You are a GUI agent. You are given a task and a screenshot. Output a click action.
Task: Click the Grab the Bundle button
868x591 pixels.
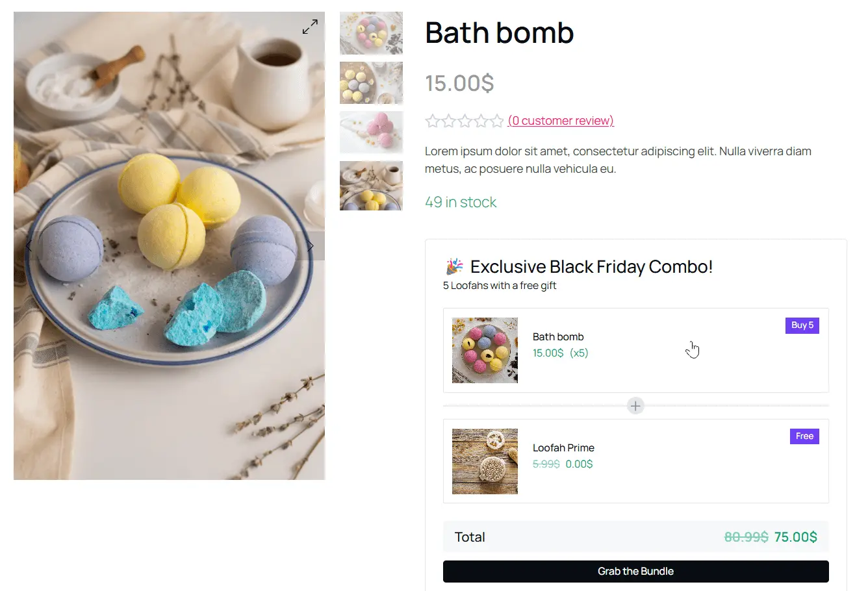pyautogui.click(x=635, y=571)
